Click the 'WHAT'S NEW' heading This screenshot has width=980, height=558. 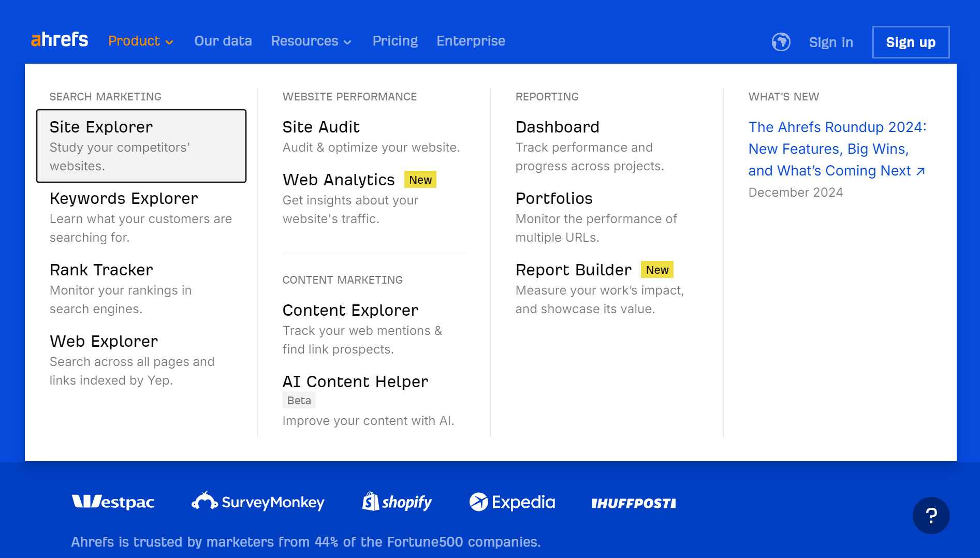[x=784, y=97]
